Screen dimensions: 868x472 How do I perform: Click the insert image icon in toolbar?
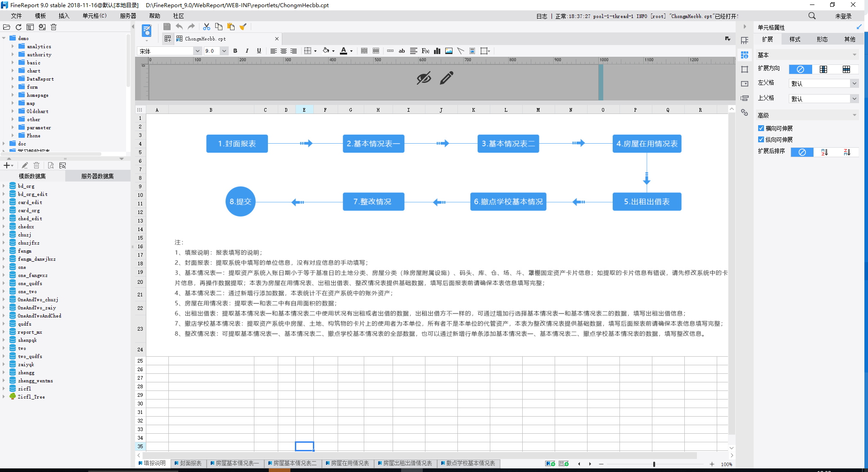pyautogui.click(x=448, y=51)
